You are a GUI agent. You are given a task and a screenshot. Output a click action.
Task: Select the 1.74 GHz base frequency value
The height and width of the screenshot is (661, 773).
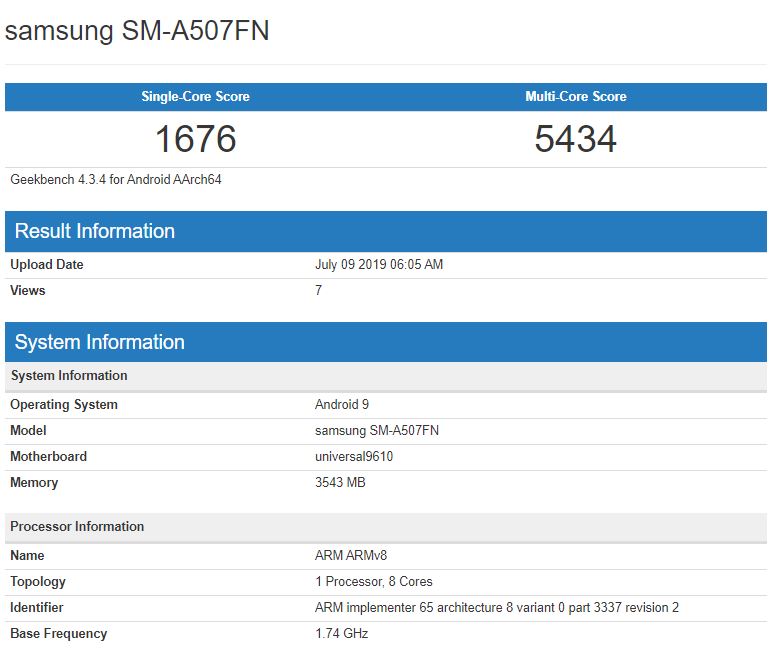(342, 634)
